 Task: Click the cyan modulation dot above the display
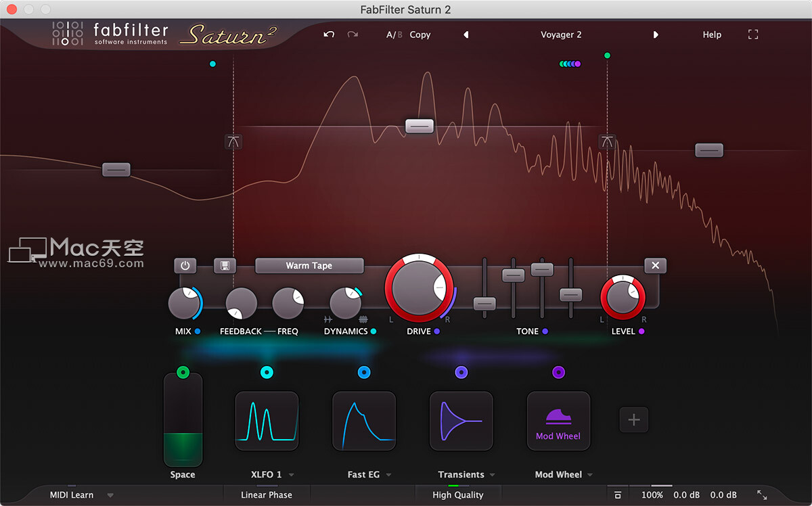point(212,64)
